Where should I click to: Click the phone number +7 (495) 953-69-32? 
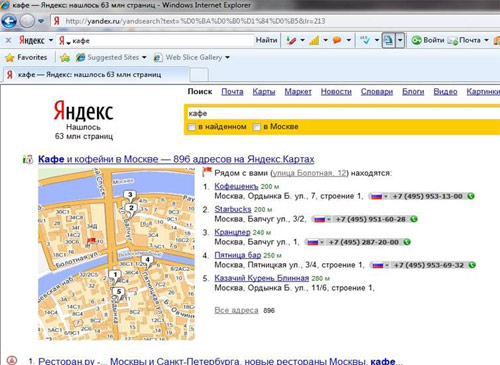click(x=429, y=265)
